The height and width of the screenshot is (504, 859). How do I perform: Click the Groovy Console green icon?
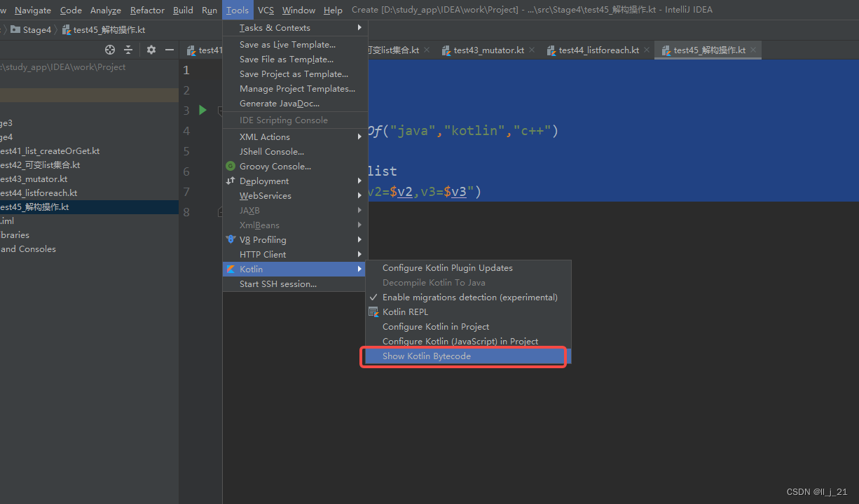coord(231,166)
